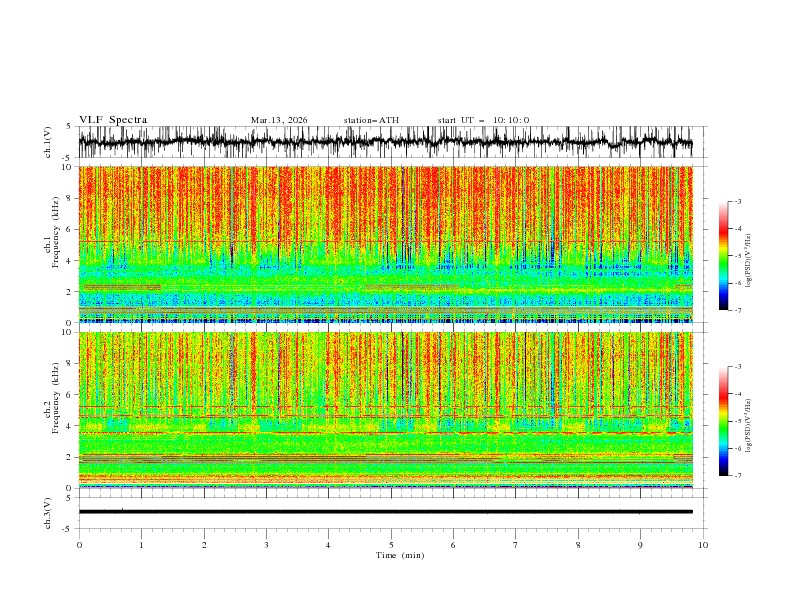Click the ch.1 spectrogram color scale bar
The image size is (792, 612).
coord(723,256)
